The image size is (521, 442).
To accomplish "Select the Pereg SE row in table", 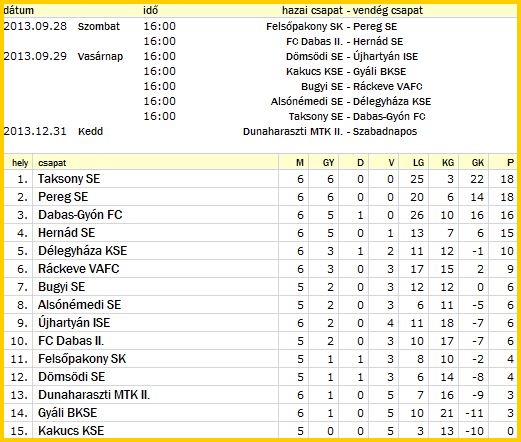I will 260,197.
